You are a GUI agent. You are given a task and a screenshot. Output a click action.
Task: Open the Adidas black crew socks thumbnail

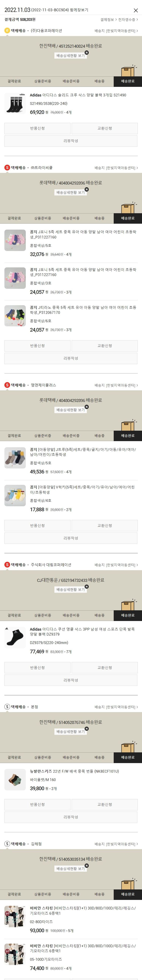coord(15,103)
